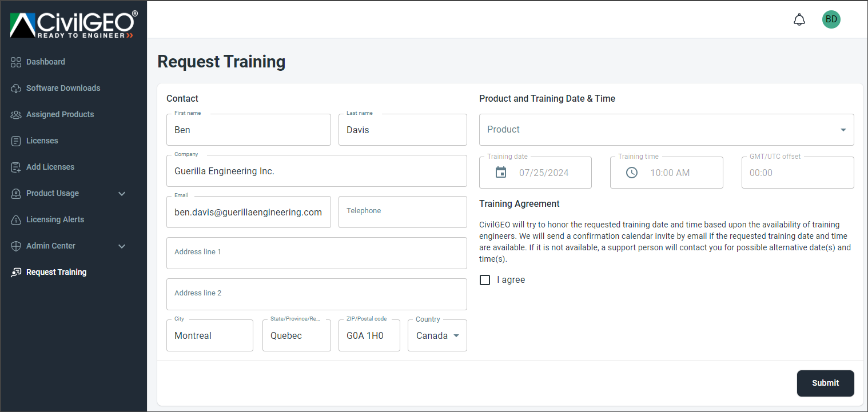Click the Assigned Products people icon

16,114
